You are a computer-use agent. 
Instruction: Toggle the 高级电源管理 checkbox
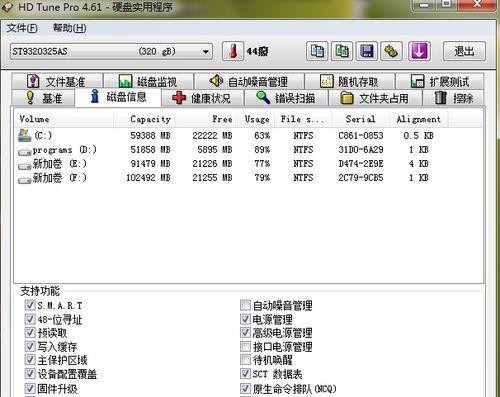tap(245, 332)
